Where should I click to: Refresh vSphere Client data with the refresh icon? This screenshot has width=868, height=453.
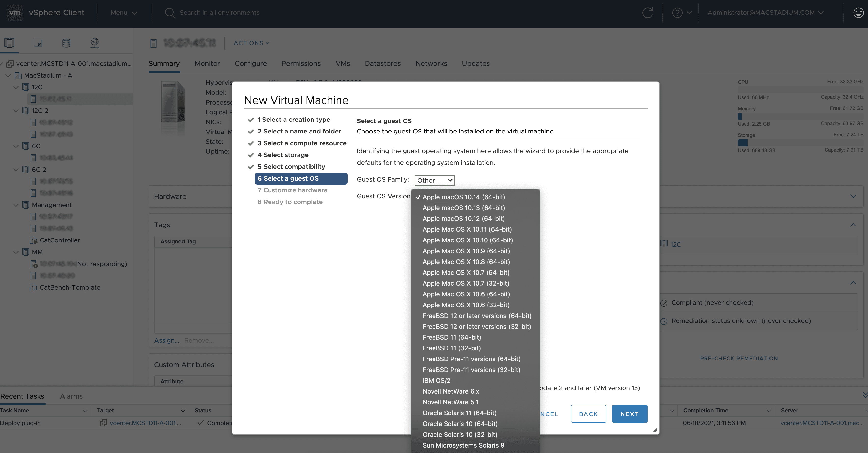(x=648, y=13)
